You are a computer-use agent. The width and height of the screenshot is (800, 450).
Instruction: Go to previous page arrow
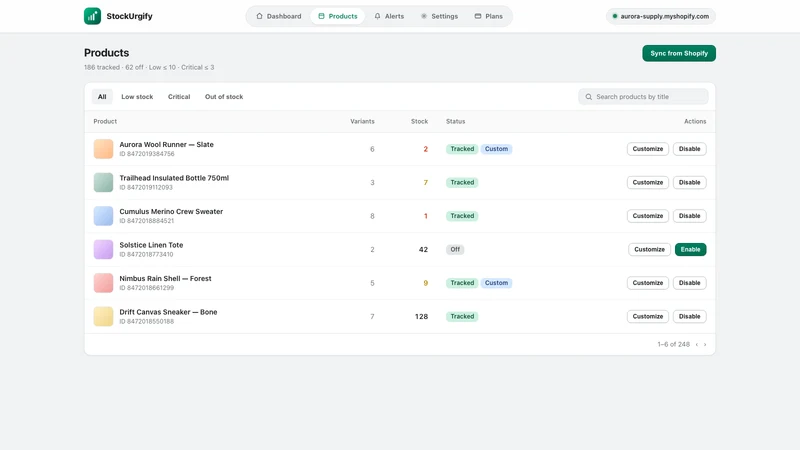(697, 344)
